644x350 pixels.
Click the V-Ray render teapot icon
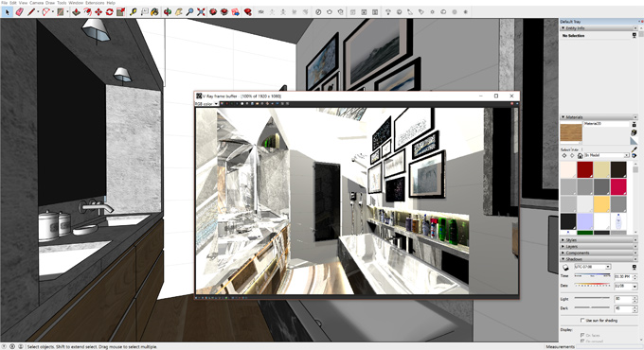click(x=330, y=12)
